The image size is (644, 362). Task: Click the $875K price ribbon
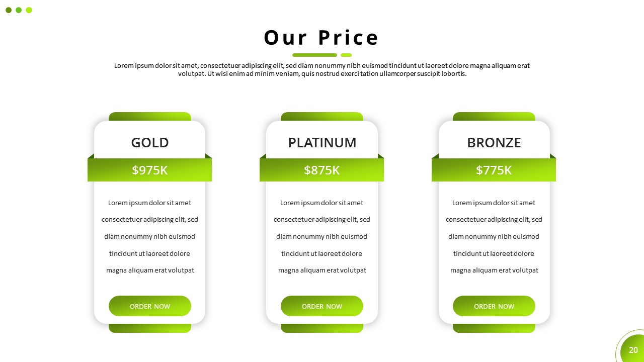click(x=322, y=170)
